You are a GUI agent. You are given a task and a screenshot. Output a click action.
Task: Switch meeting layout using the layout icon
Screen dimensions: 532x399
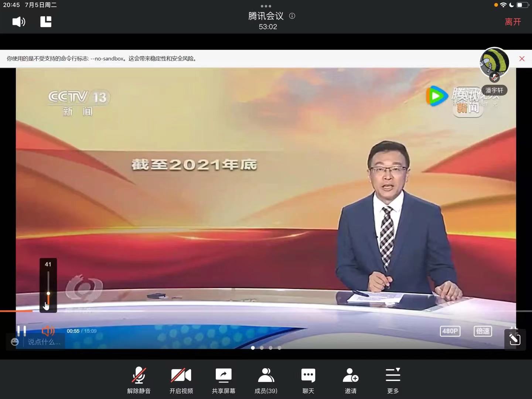pos(46,22)
